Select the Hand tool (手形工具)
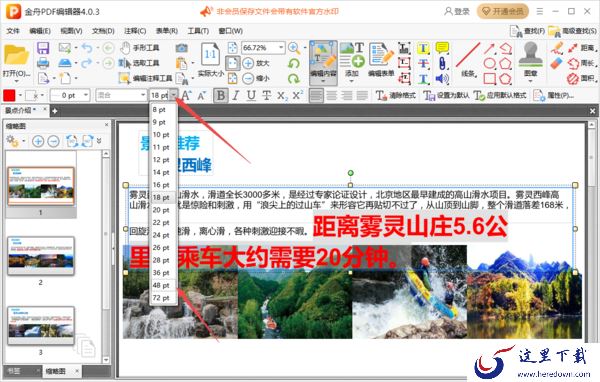Image resolution: width=600 pixels, height=382 pixels. click(x=139, y=48)
